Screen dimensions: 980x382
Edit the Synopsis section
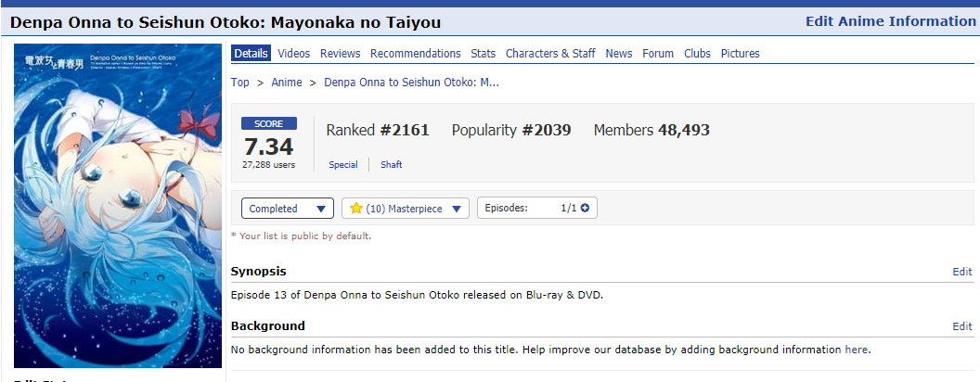(961, 272)
